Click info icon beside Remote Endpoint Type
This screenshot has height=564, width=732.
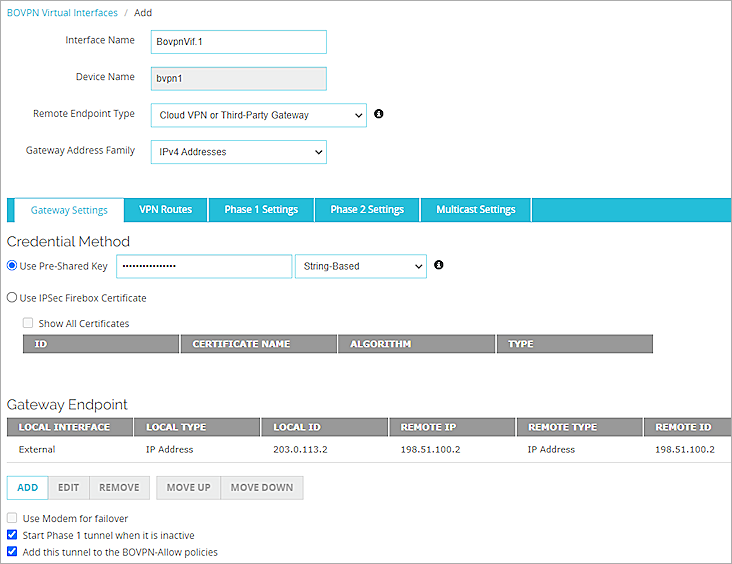[x=379, y=114]
